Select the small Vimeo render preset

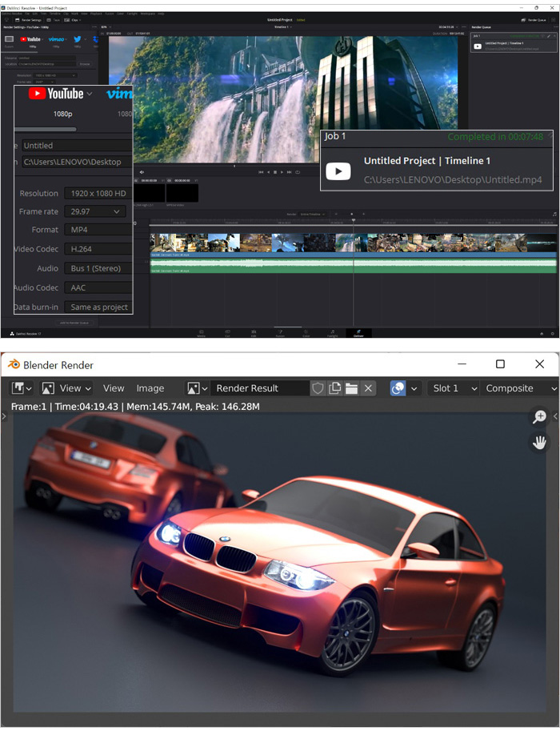56,39
